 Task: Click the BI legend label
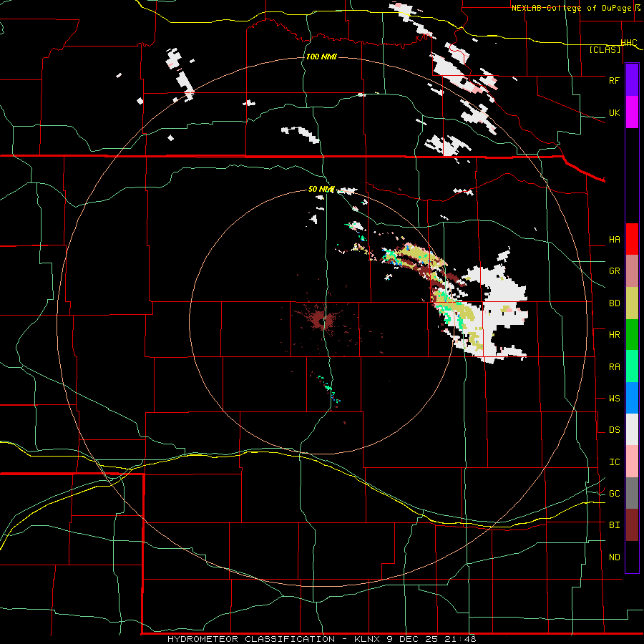[614, 525]
